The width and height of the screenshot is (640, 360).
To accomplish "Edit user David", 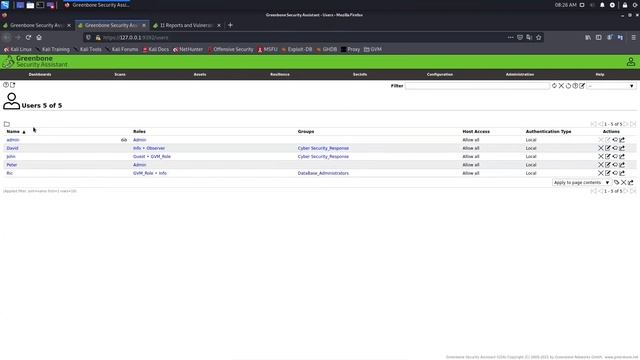I will (608, 148).
